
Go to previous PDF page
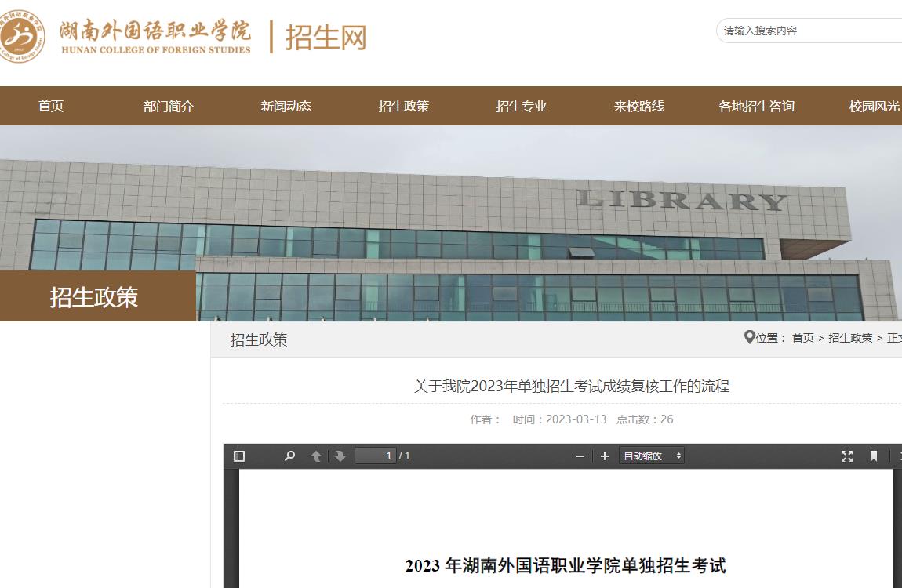click(x=316, y=456)
